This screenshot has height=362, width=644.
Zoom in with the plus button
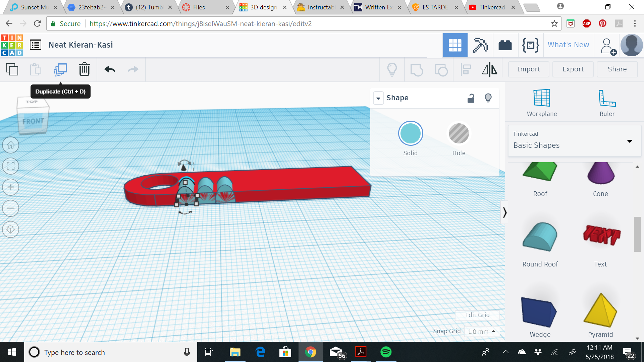(11, 187)
